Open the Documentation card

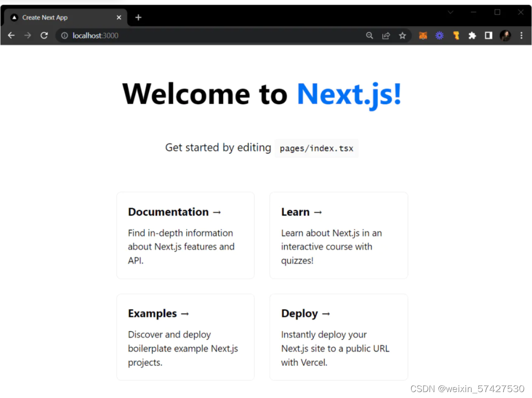pos(185,235)
